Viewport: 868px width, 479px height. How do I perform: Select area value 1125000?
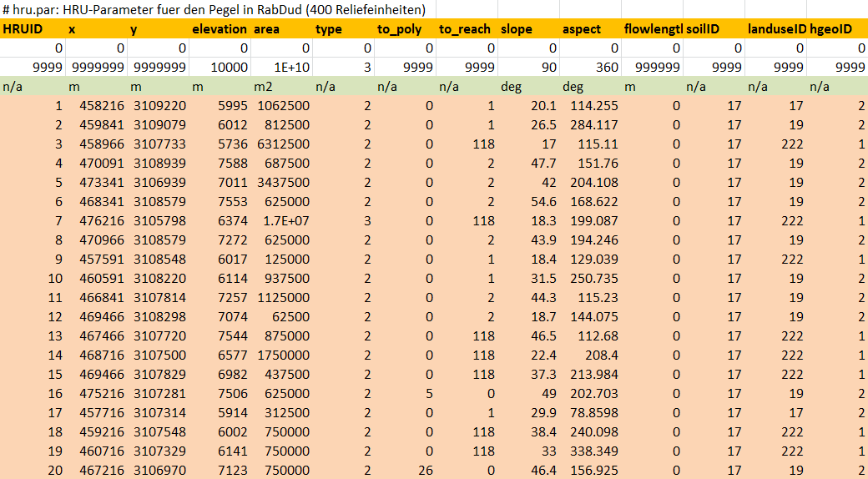(x=282, y=297)
